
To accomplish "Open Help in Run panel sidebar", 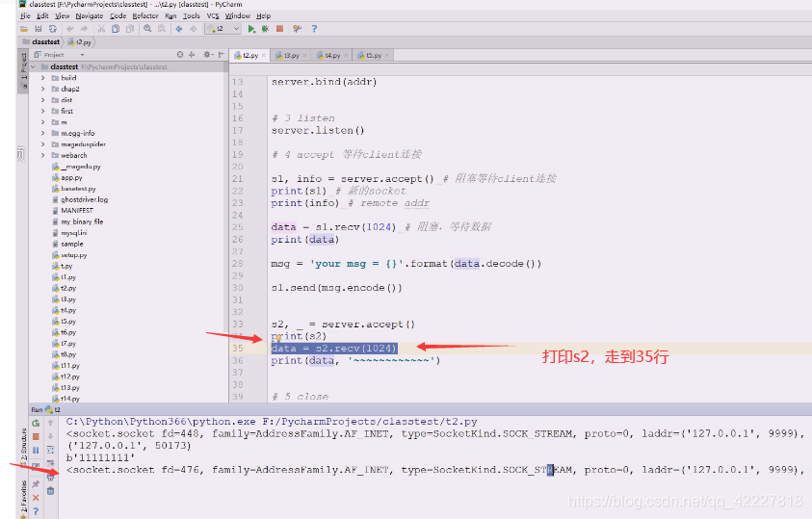I will (x=36, y=511).
